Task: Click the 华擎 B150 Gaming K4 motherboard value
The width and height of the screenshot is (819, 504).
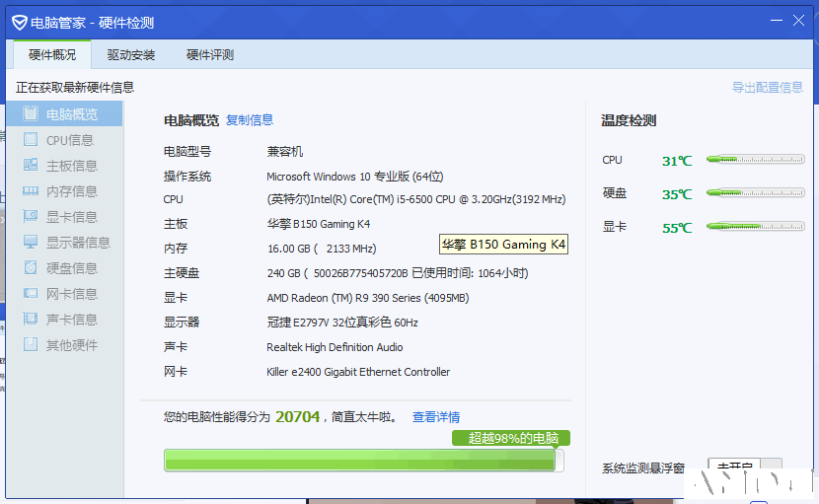Action: 319,224
